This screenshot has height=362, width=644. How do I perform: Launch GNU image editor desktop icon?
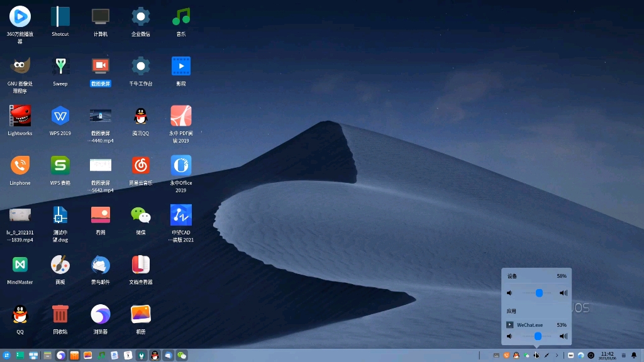pyautogui.click(x=20, y=66)
